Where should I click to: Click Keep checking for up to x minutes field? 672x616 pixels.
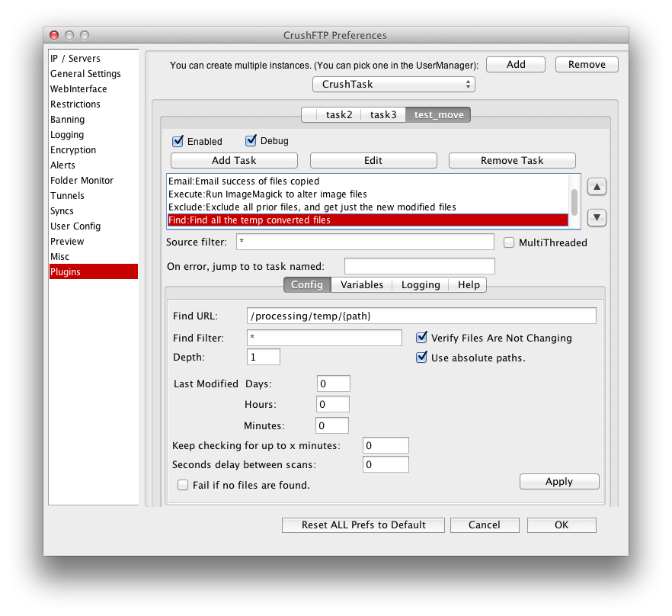tap(386, 445)
